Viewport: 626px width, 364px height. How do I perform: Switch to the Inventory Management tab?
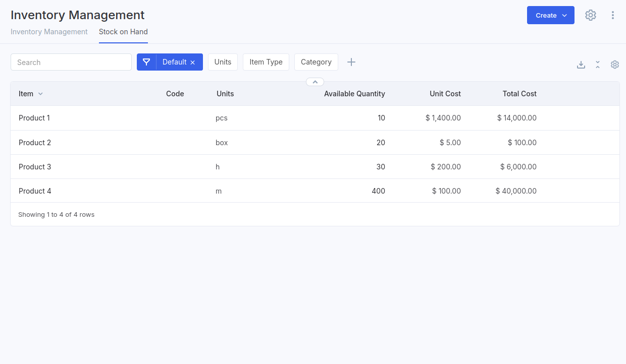[49, 32]
